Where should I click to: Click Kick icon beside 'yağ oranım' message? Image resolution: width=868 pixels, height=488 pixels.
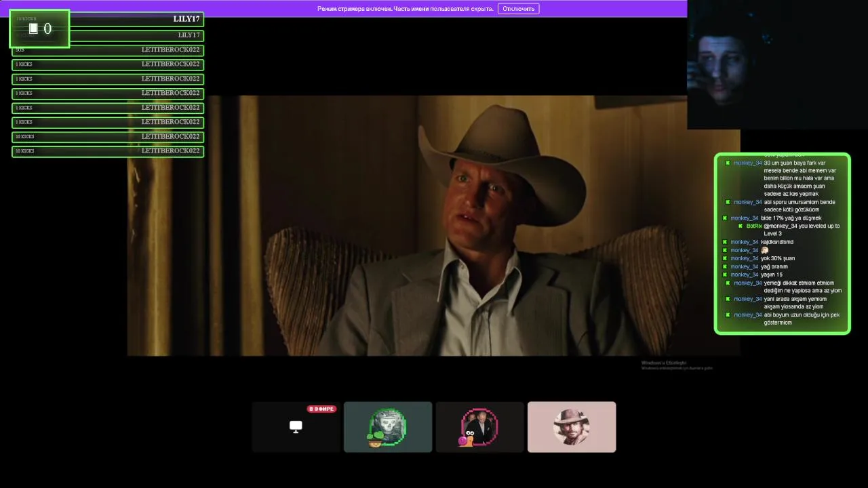pyautogui.click(x=725, y=266)
